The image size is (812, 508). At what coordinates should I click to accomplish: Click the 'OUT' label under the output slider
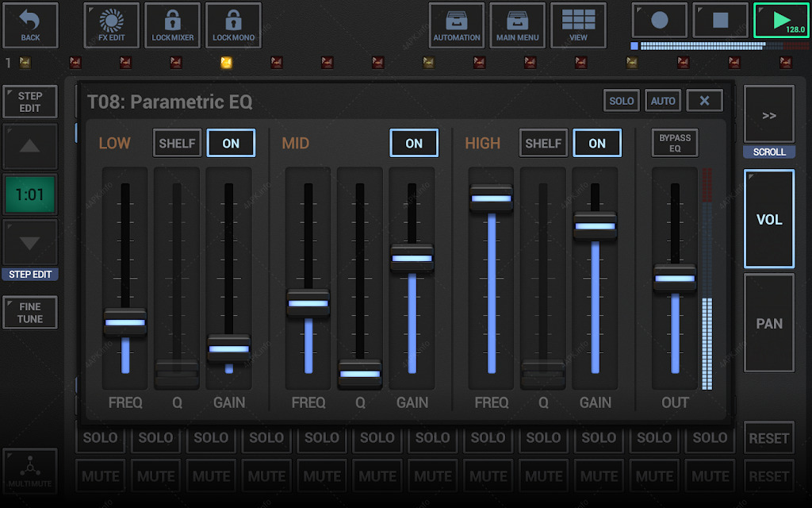pos(675,402)
